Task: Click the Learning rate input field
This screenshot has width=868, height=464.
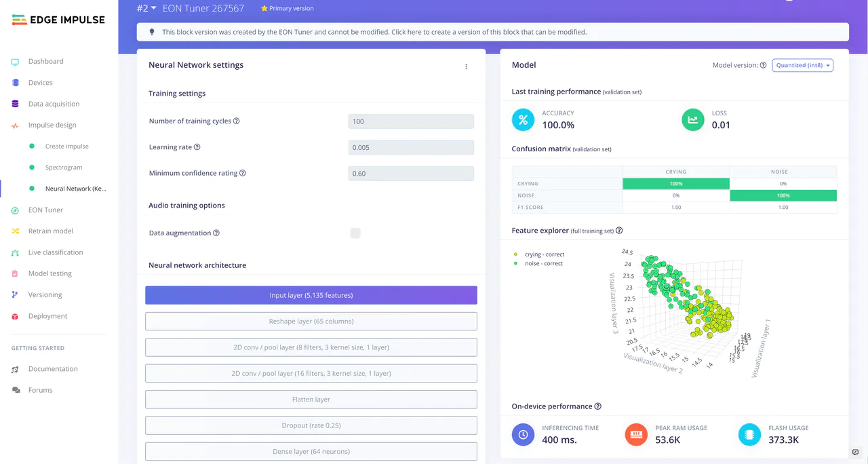Action: click(x=411, y=147)
